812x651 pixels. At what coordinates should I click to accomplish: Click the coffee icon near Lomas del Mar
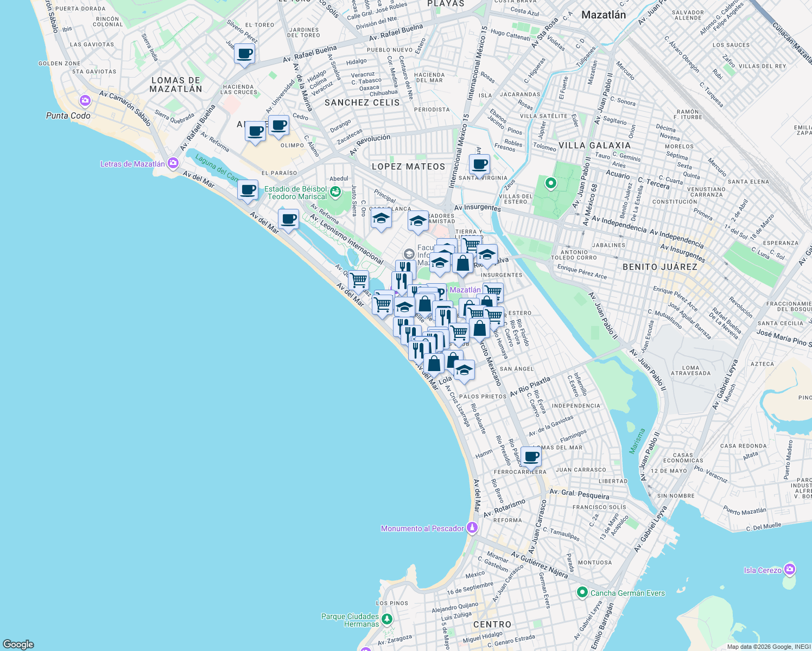click(x=531, y=457)
